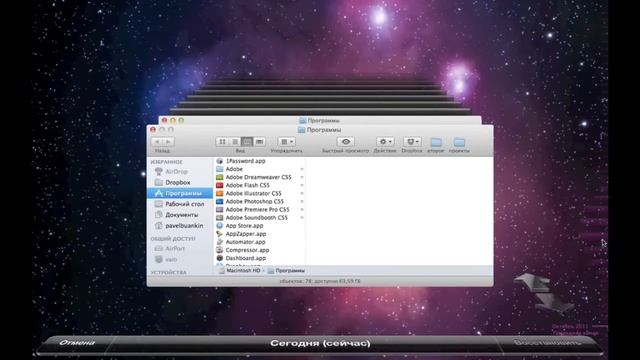Expand Adobe Photoshop CS5 column arrow

click(x=302, y=202)
